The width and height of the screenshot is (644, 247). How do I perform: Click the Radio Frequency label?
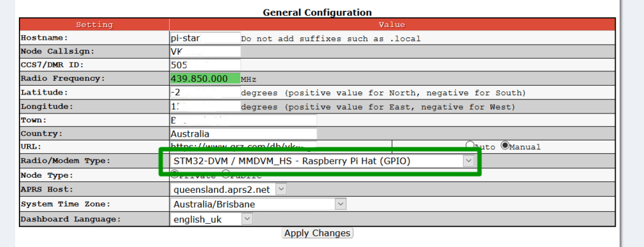pos(63,78)
